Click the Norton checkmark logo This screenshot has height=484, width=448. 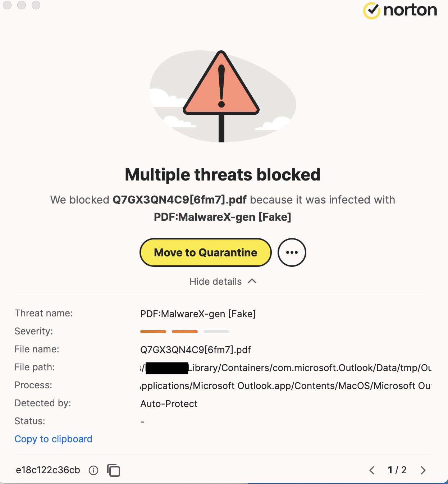pyautogui.click(x=372, y=10)
